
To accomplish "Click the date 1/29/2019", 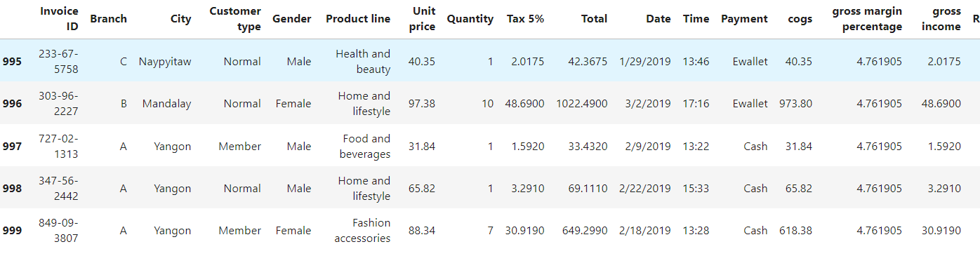I will 645,61.
